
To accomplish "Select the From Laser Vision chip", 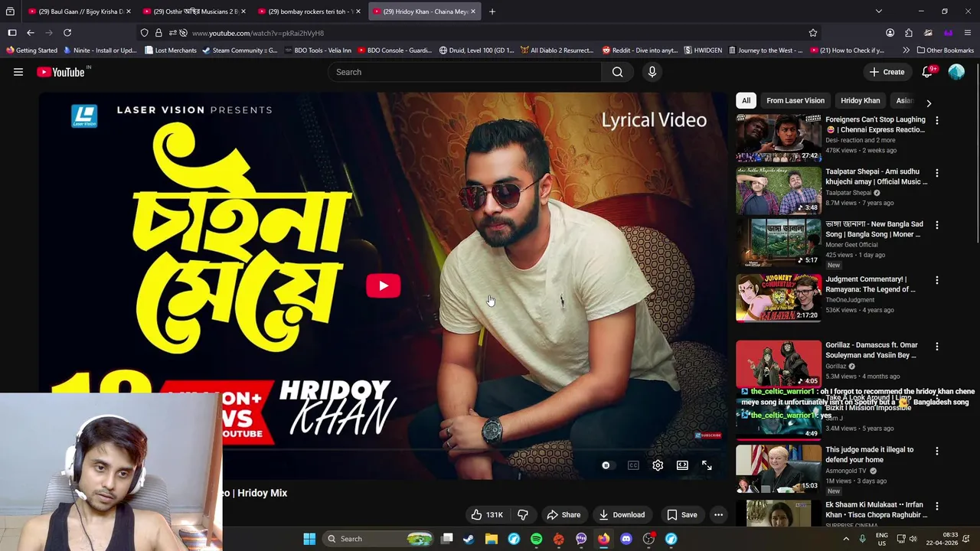I will point(795,100).
